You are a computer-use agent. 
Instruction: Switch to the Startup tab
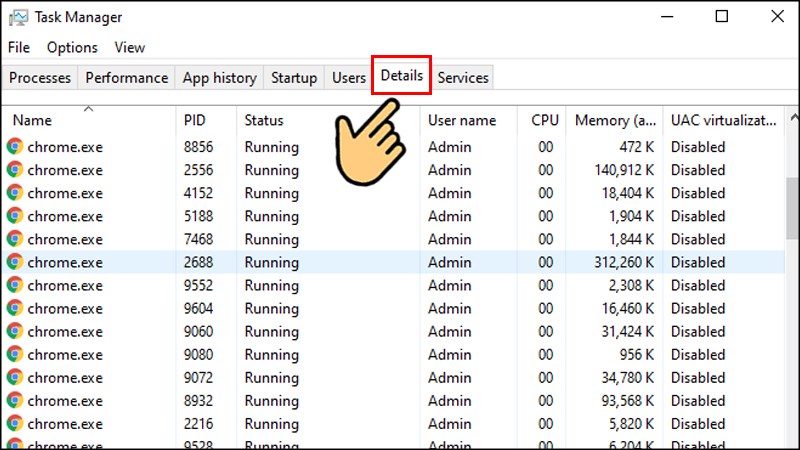click(x=294, y=78)
